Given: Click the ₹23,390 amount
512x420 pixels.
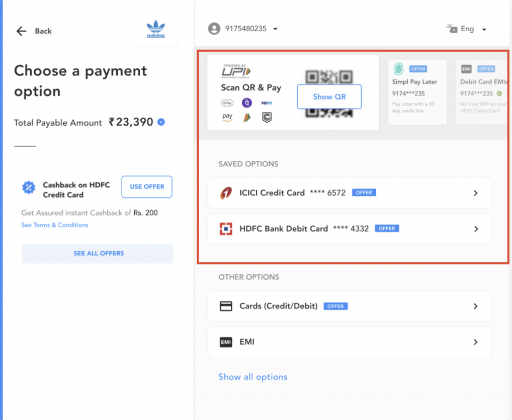Looking at the screenshot, I should (131, 122).
